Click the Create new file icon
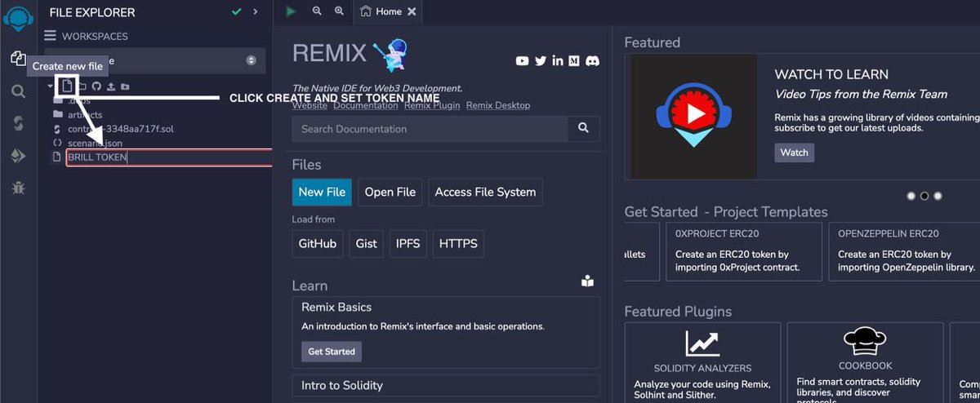 point(68,86)
